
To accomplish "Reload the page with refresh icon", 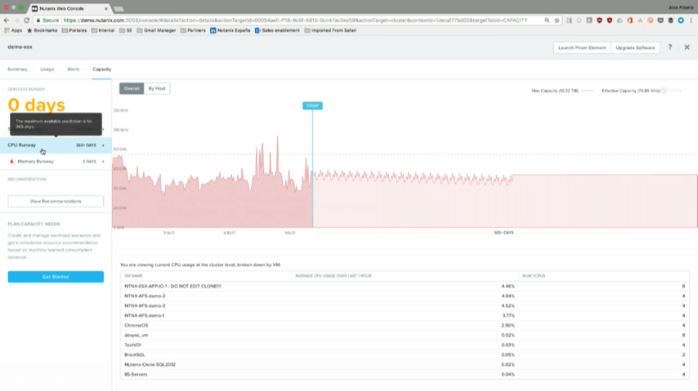I will (x=27, y=20).
